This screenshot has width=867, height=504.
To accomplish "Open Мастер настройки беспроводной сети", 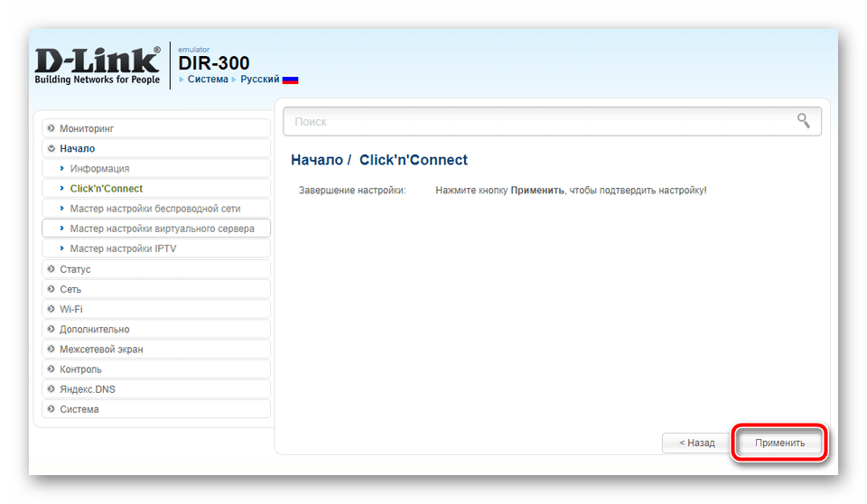I will 156,209.
